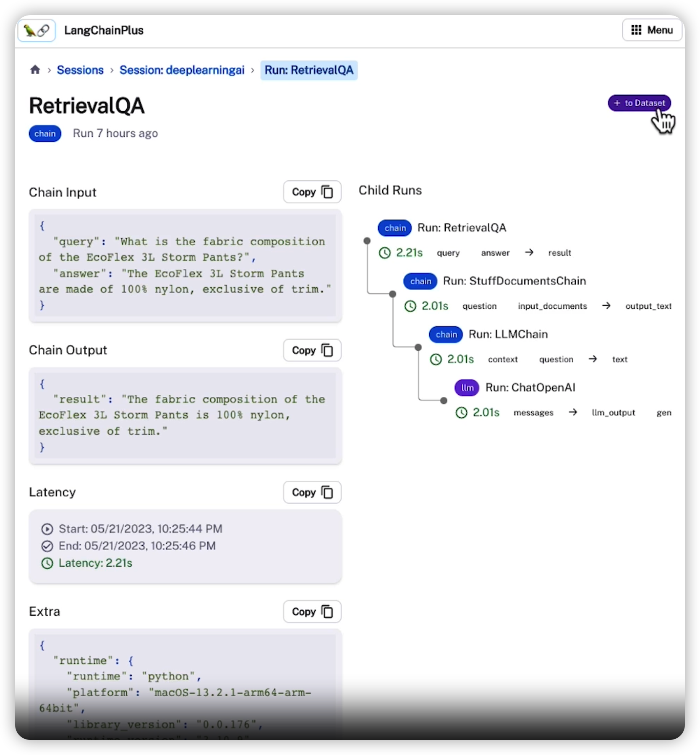Click the 'output_text' tag

pyautogui.click(x=648, y=306)
